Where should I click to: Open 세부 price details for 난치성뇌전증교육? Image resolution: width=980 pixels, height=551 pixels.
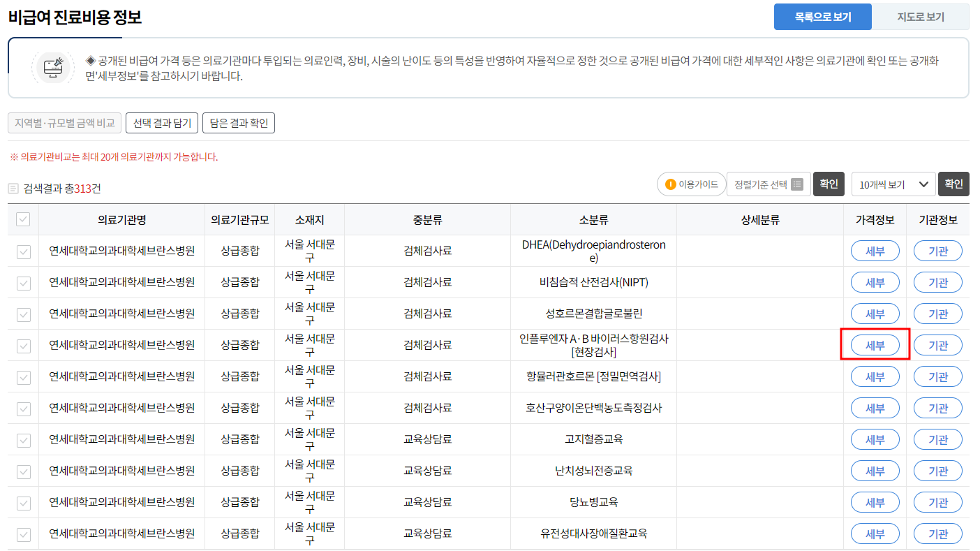pos(875,471)
